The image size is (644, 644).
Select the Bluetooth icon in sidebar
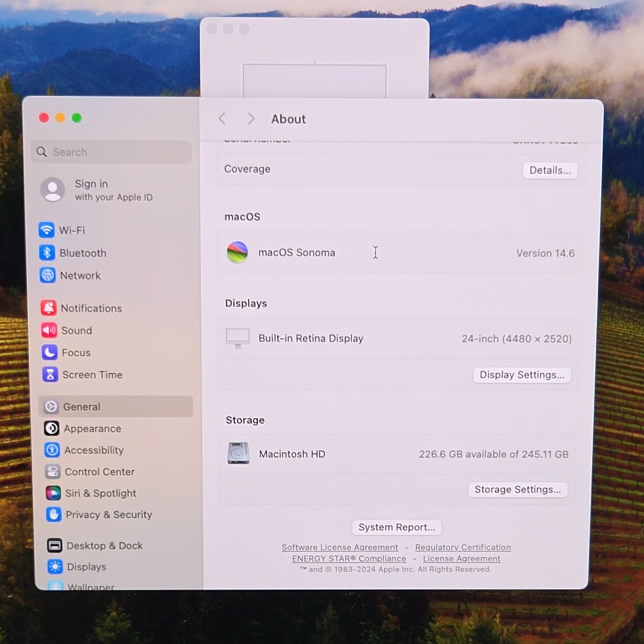tap(47, 252)
